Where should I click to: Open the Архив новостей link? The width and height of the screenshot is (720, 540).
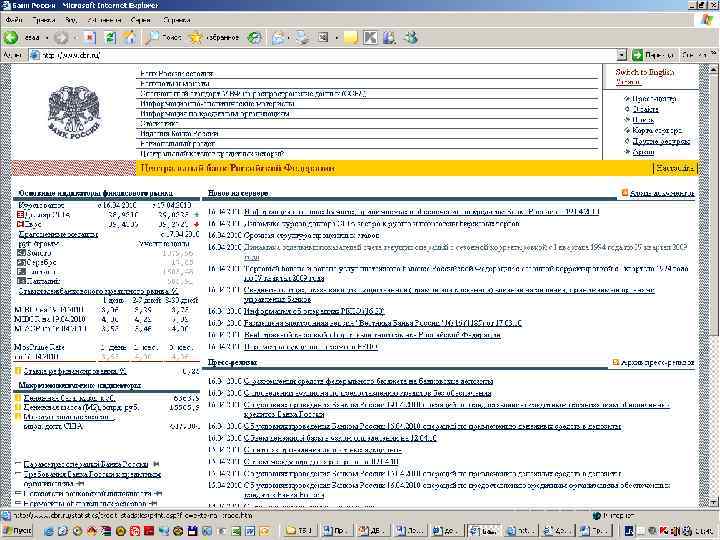click(x=662, y=193)
